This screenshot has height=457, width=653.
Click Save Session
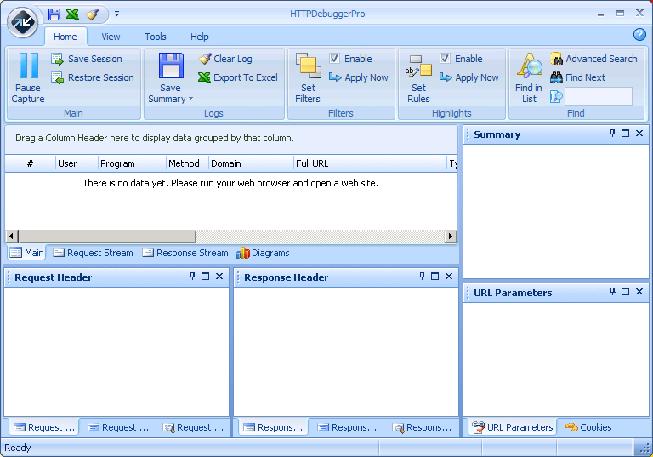click(87, 59)
